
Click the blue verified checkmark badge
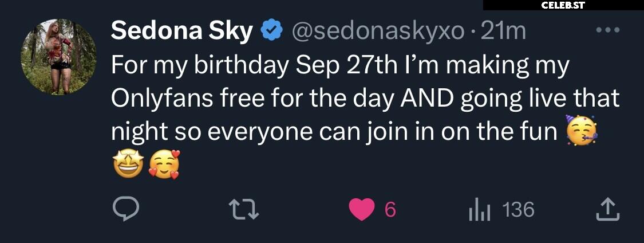[271, 31]
